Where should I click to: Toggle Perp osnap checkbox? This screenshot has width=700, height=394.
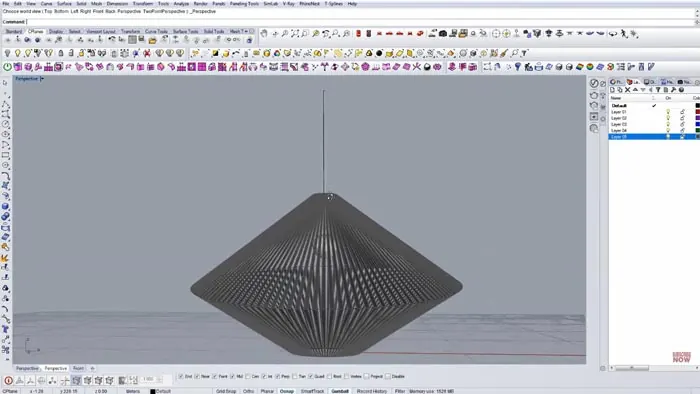tap(278, 377)
